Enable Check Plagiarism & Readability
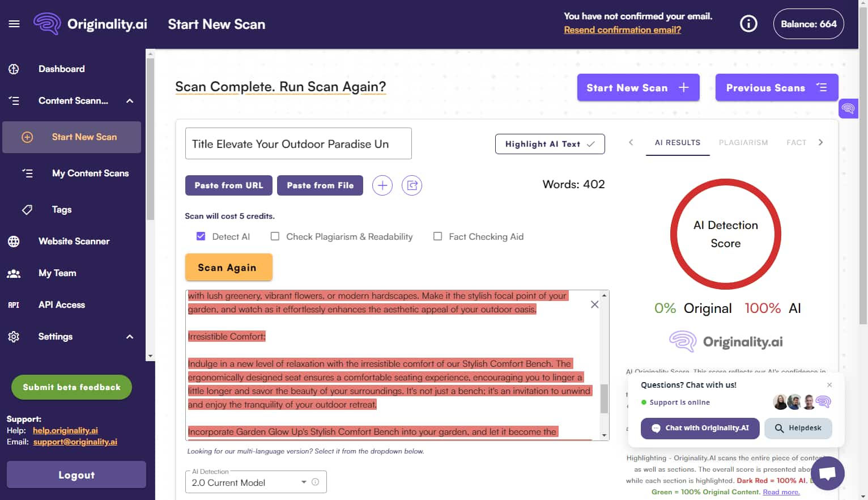This screenshot has height=500, width=868. click(x=275, y=236)
